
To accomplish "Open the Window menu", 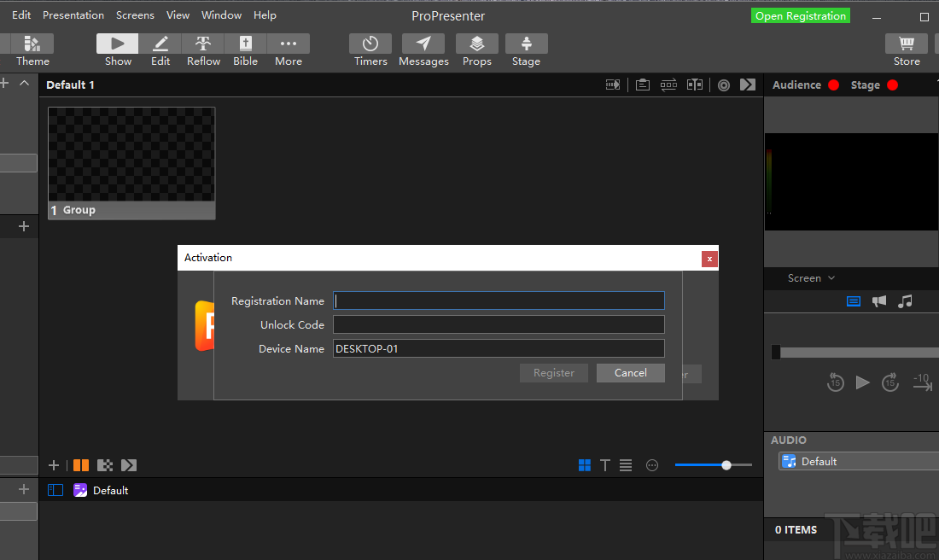I will (x=221, y=15).
